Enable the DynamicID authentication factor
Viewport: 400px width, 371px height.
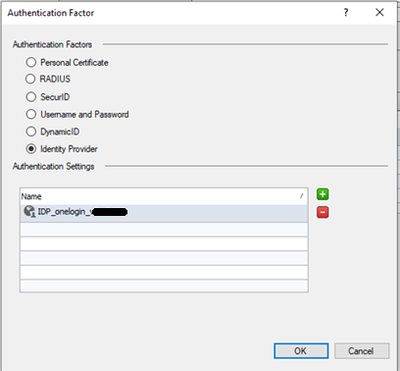click(31, 131)
